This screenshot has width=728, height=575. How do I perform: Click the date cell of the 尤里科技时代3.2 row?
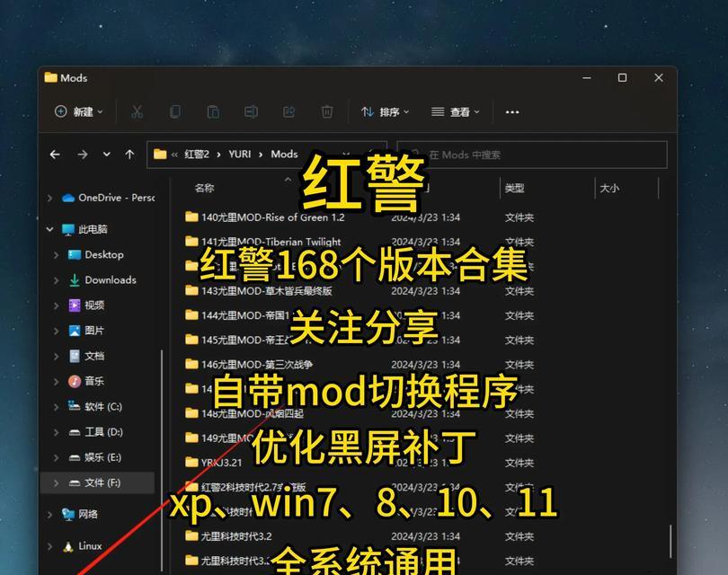point(425,536)
